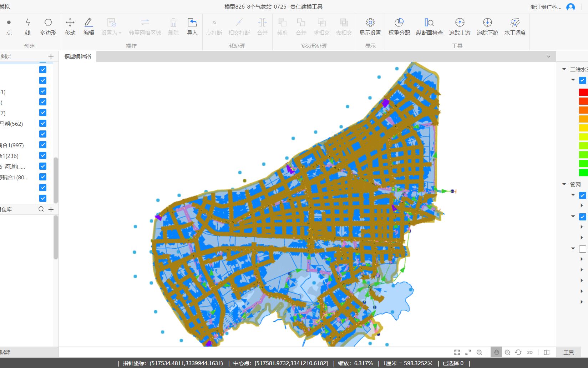Activate the 编辑 edit tool
The width and height of the screenshot is (588, 368).
click(x=88, y=27)
